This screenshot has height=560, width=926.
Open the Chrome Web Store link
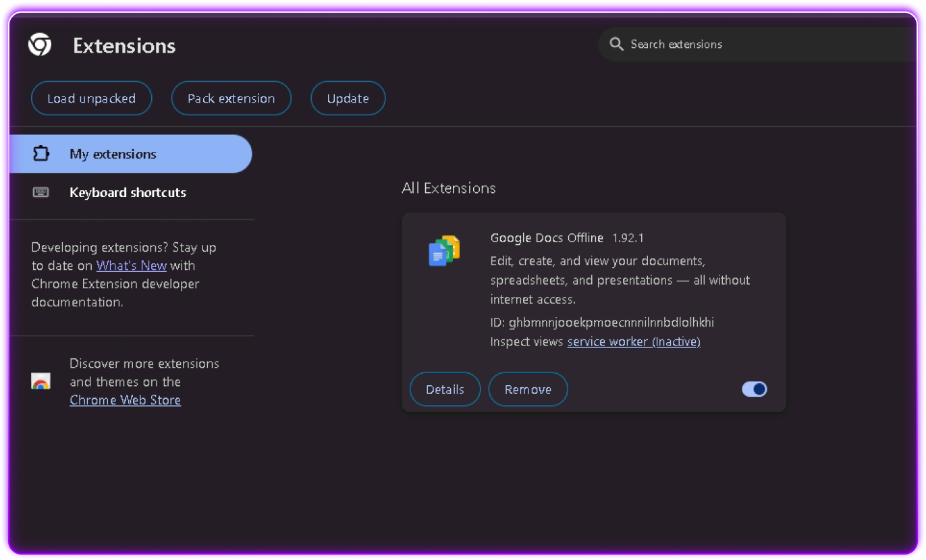point(126,400)
